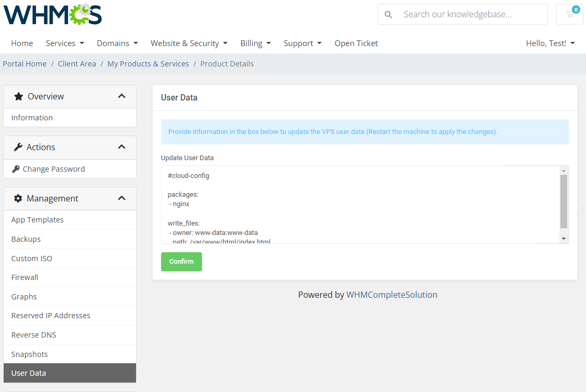This screenshot has width=586, height=392.
Task: Open the Website & Security dropdown
Action: [189, 43]
